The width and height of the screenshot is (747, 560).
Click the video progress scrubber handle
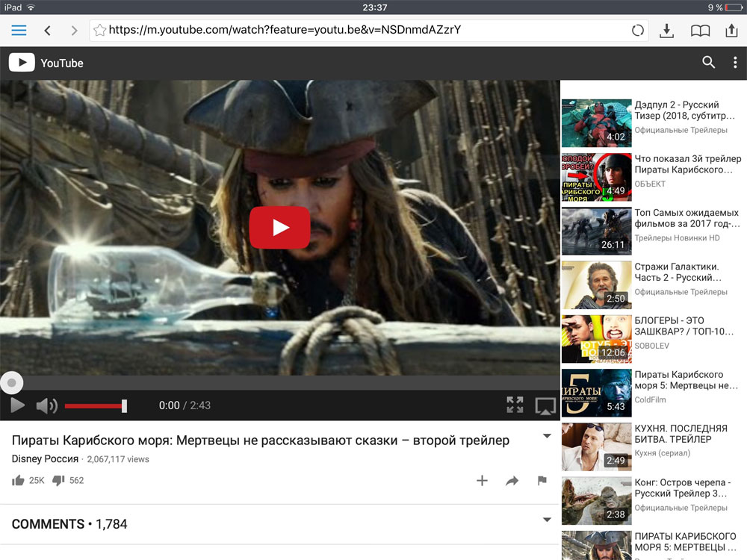pyautogui.click(x=11, y=382)
